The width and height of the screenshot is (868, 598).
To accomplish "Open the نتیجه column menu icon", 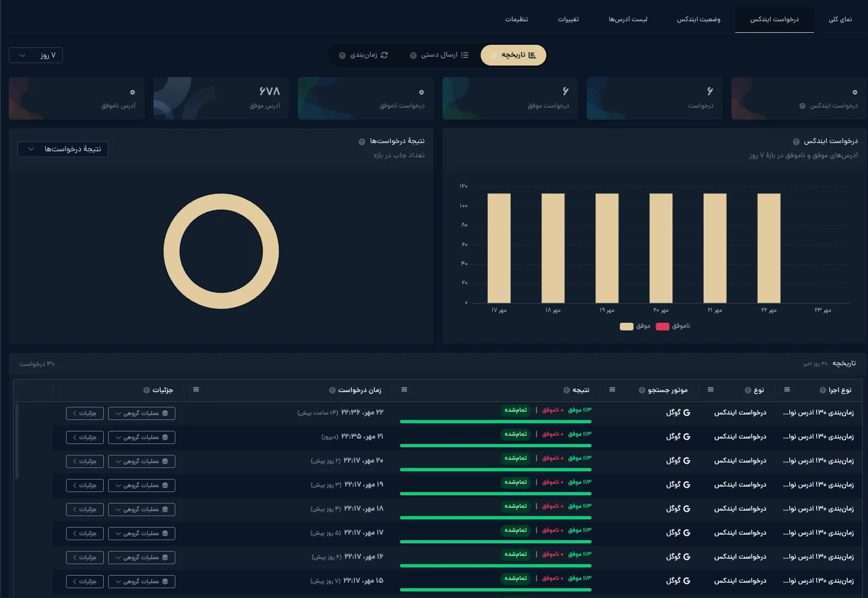I will click(x=404, y=389).
